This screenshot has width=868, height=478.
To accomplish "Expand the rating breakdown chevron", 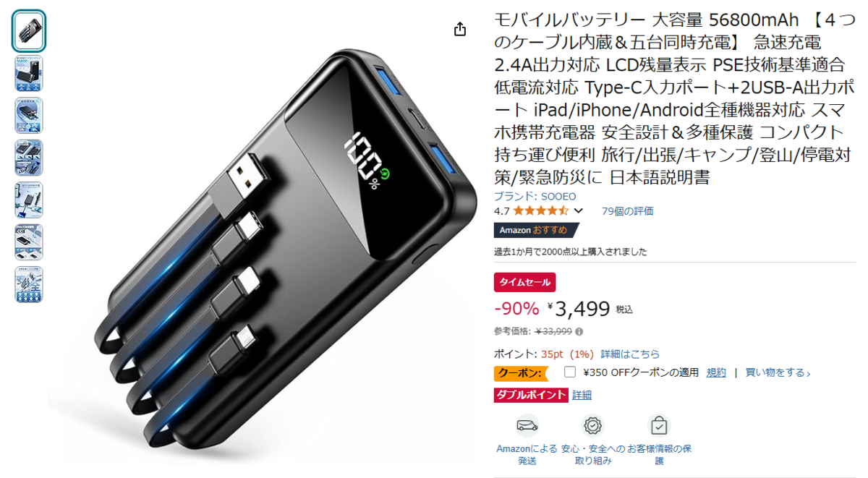I will 578,211.
